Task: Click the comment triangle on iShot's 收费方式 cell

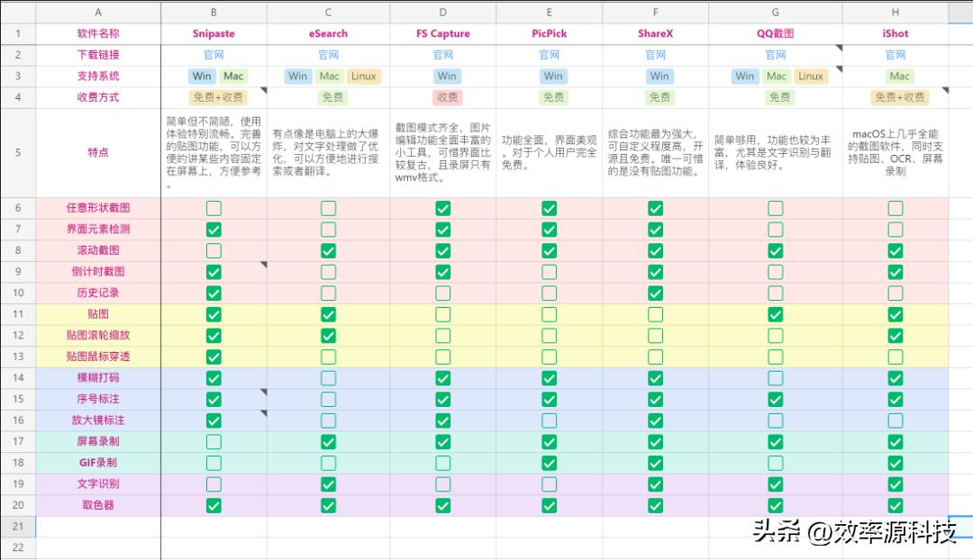Action: tap(945, 90)
